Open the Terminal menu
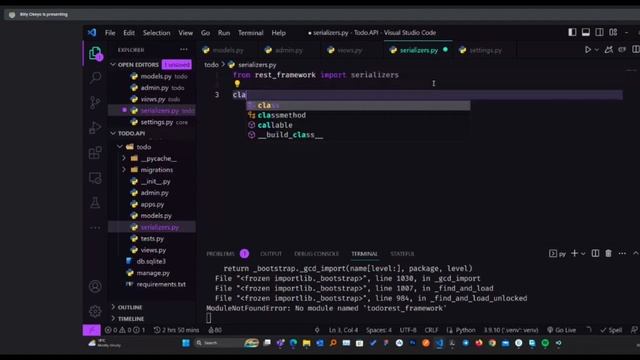Screen dimensions: 640x360 pyautogui.click(x=251, y=33)
